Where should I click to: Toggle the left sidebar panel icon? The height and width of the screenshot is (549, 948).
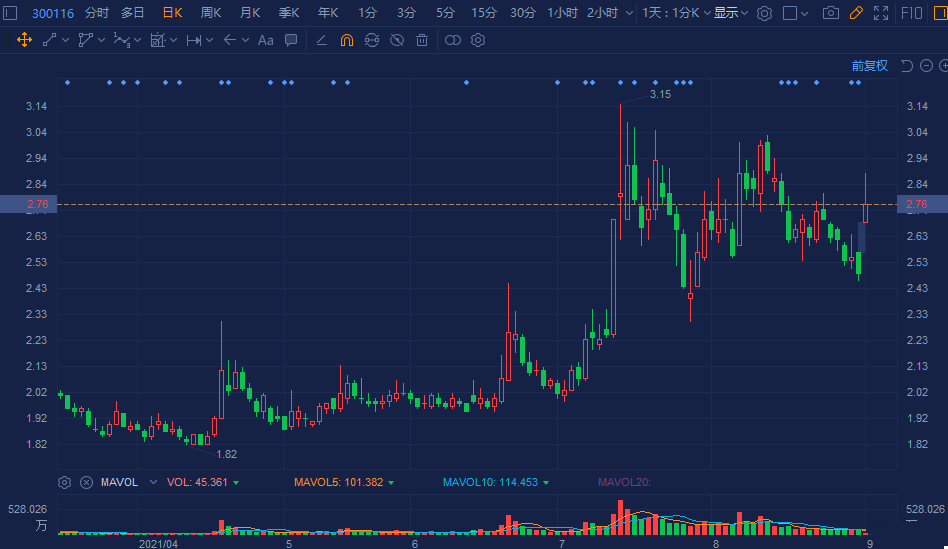tap(10, 13)
